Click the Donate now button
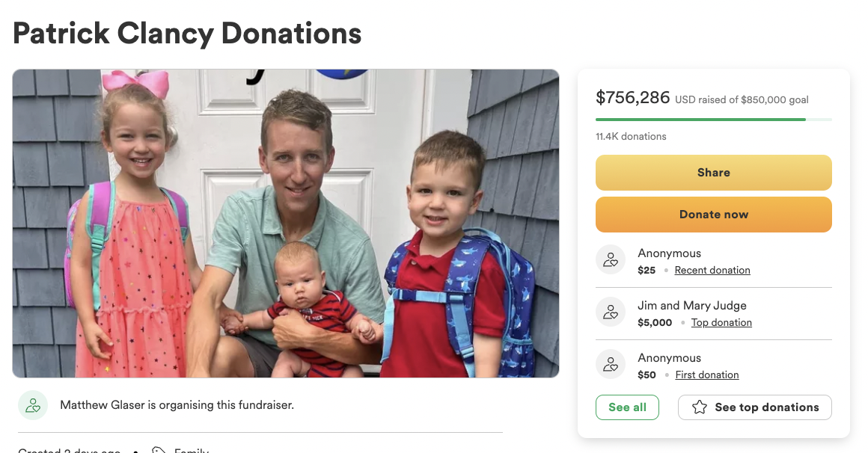Screen dimensions: 868x453 click(714, 215)
